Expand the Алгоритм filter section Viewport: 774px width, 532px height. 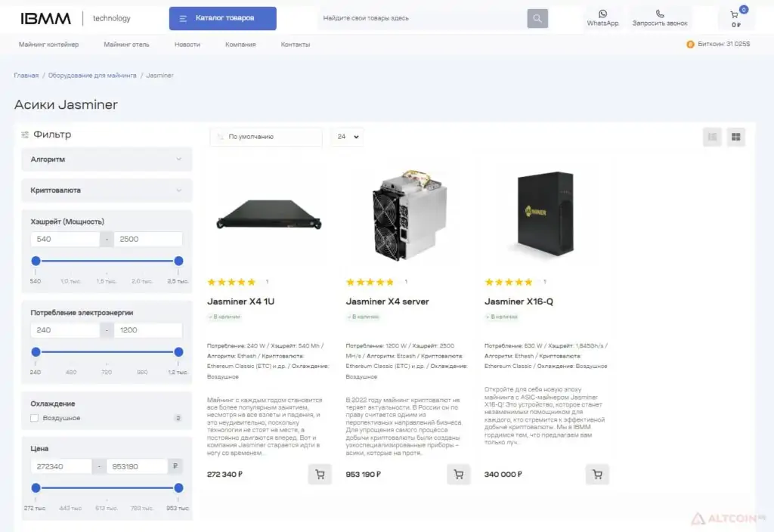[x=107, y=159]
